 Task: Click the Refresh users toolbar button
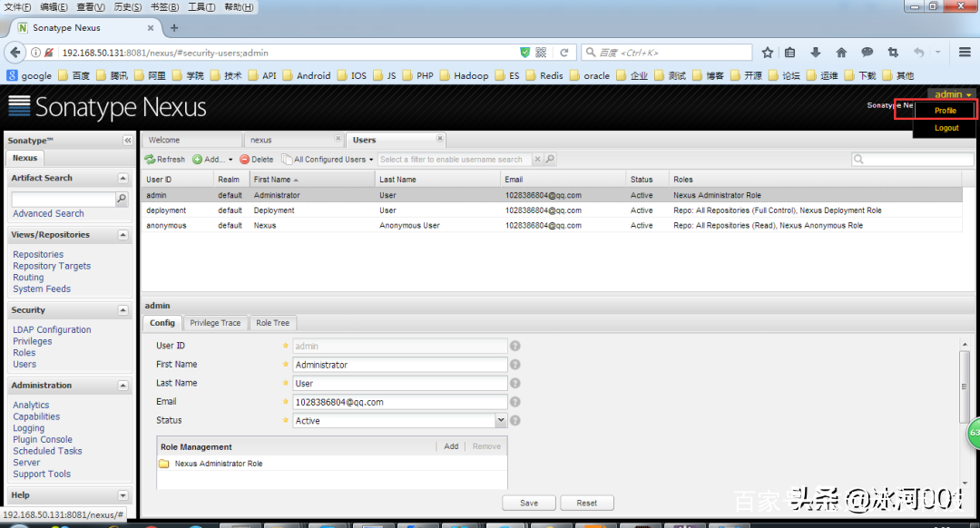[165, 160]
